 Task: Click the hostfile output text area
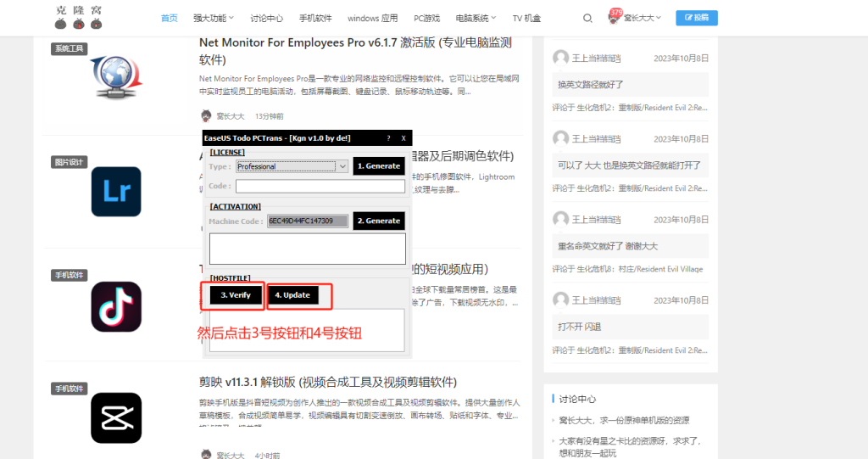307,330
